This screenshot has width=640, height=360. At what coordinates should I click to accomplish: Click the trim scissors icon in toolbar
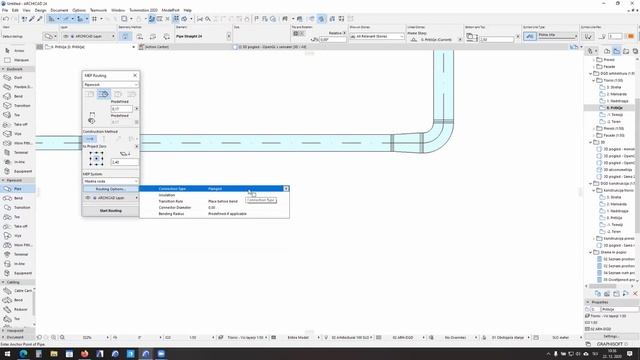[200, 19]
